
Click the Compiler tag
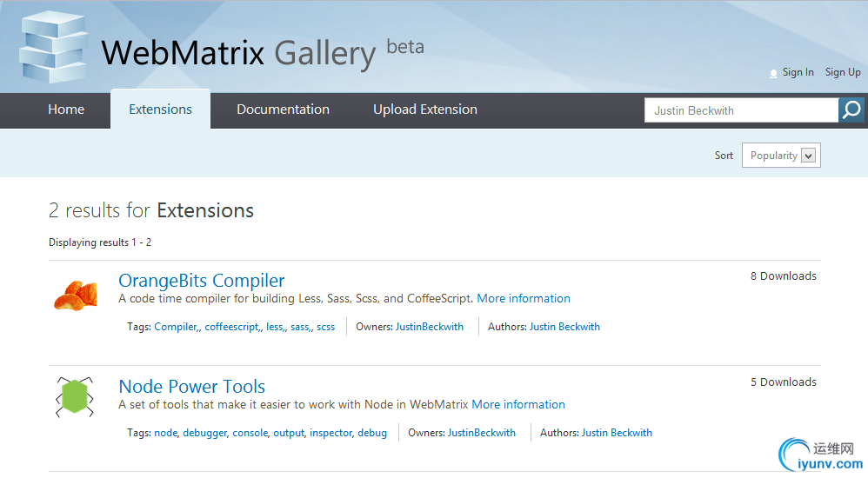(176, 327)
